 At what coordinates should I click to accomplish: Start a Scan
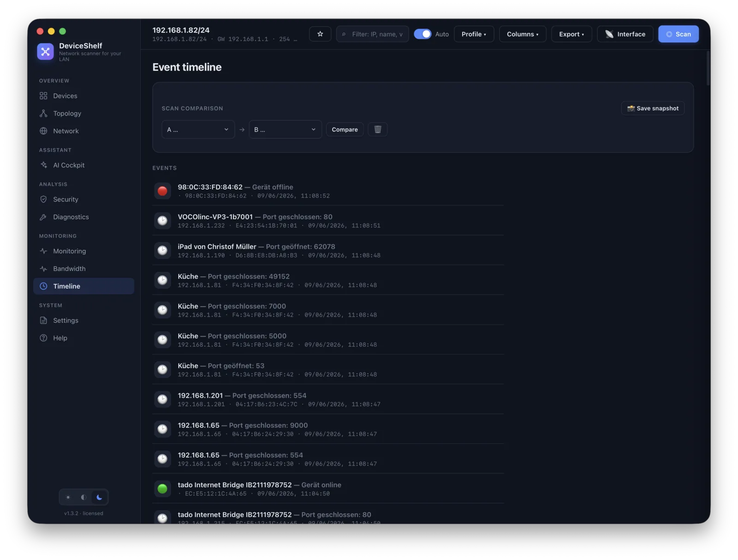678,34
